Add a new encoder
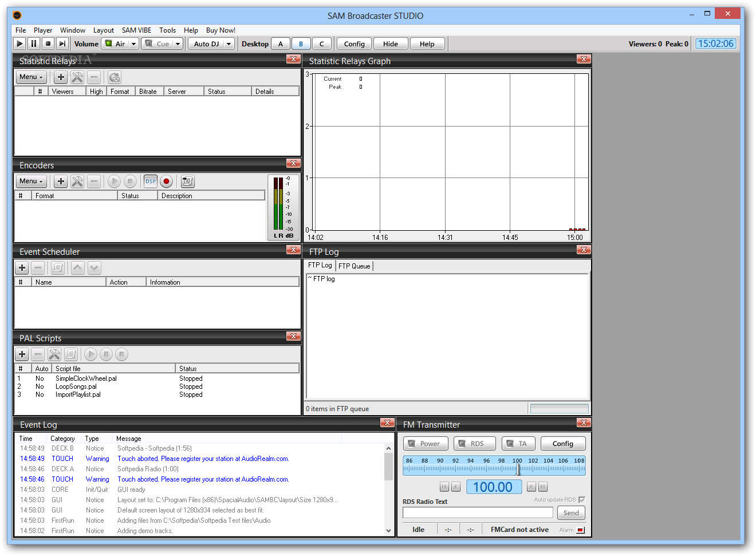The height and width of the screenshot is (556, 756). pyautogui.click(x=61, y=182)
